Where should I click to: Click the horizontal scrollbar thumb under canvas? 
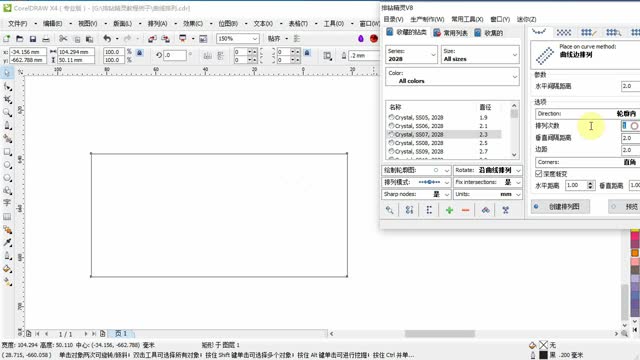click(x=440, y=334)
